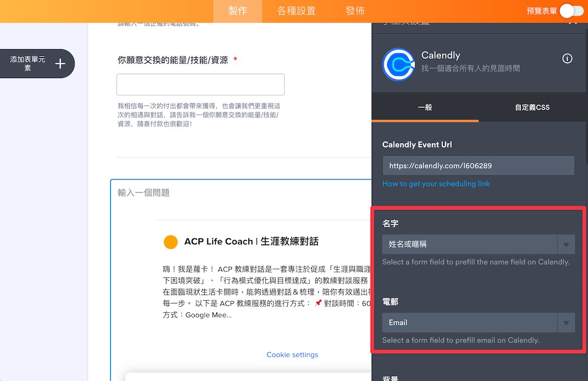
Task: Open the Cookie settings link
Action: tap(292, 355)
